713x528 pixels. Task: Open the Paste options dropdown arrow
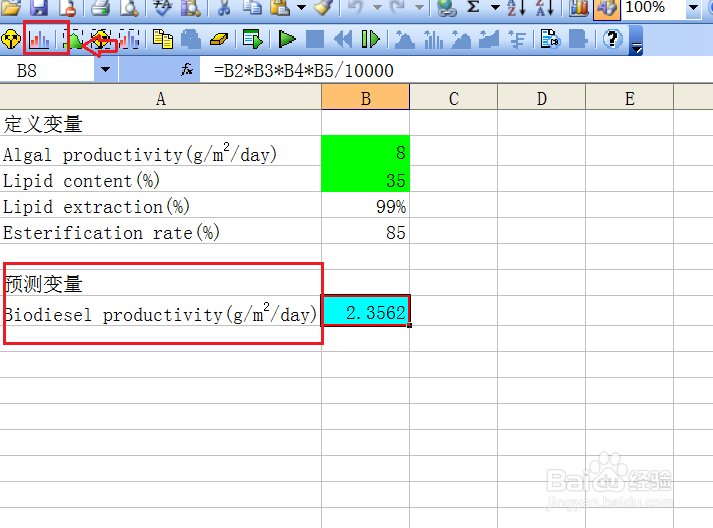click(301, 7)
